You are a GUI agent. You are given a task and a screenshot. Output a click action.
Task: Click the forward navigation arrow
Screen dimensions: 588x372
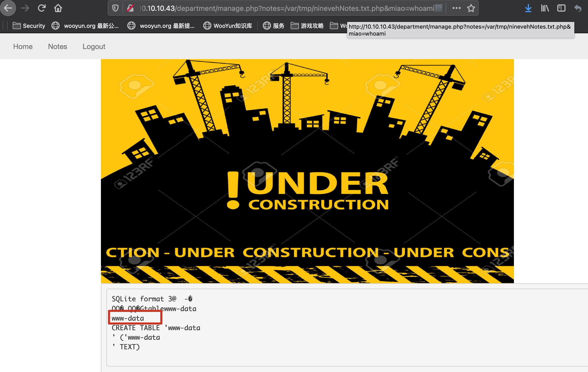tap(25, 8)
